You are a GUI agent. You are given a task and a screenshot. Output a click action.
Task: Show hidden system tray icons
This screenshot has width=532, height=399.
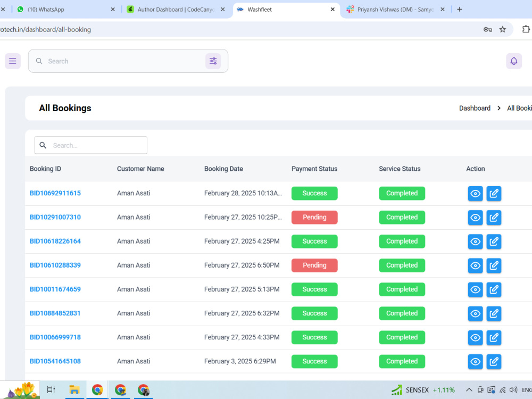[469, 390]
